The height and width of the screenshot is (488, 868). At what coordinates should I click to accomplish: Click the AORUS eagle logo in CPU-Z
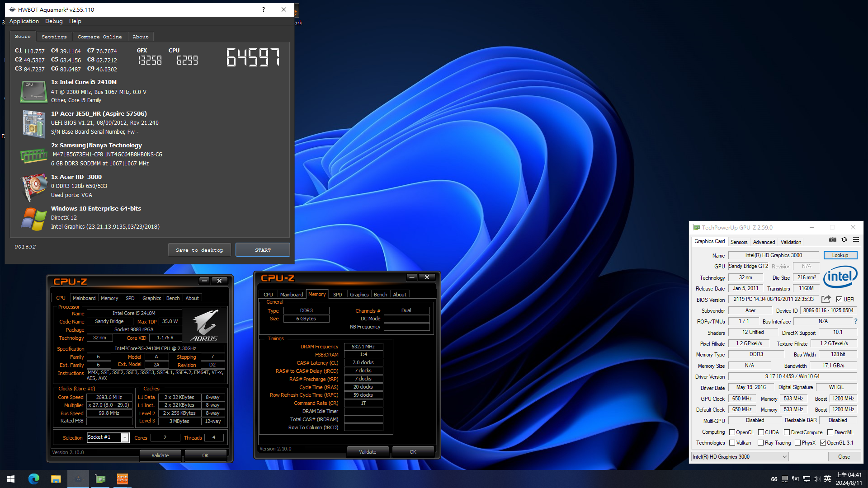point(205,325)
